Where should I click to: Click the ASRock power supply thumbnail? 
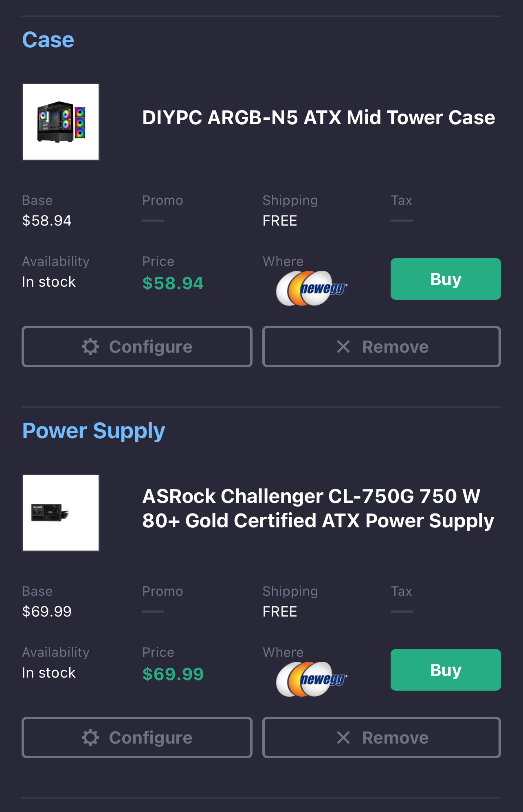tap(61, 513)
